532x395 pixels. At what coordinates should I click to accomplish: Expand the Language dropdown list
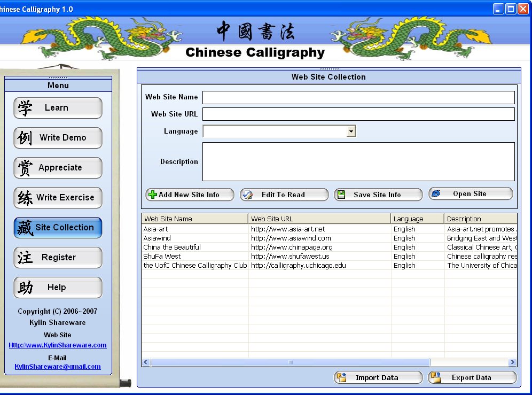351,131
